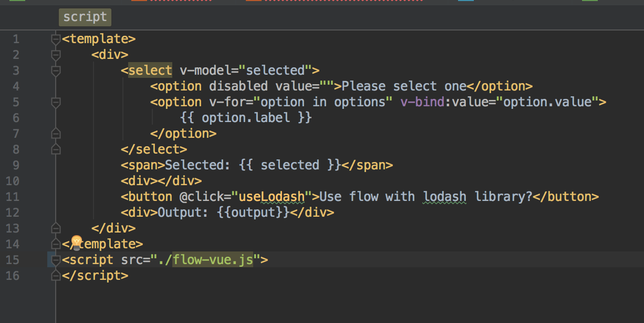The width and height of the screenshot is (644, 323).
Task: Click fold end marker beside </select>
Action: click(56, 149)
